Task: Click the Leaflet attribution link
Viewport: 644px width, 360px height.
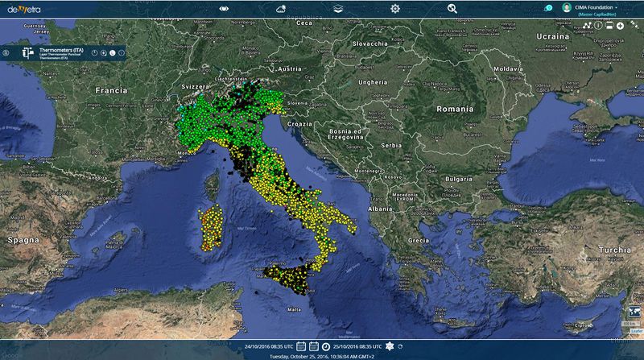Action: (637, 331)
